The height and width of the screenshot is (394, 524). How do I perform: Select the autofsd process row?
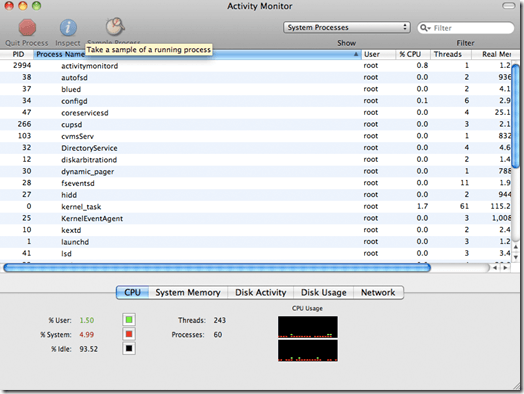coord(256,78)
